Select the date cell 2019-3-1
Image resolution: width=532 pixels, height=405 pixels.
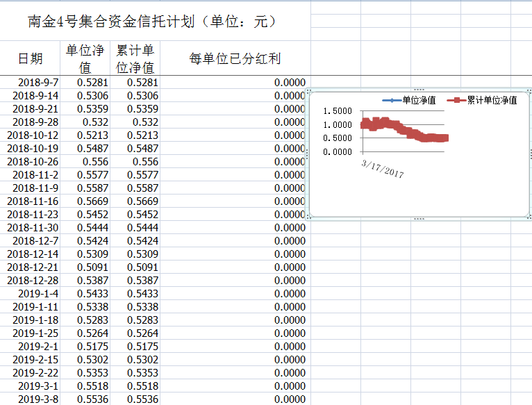point(30,386)
